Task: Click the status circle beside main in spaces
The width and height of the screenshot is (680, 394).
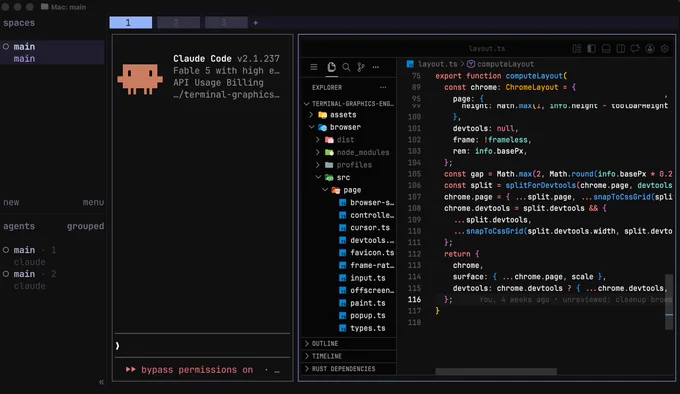Action: (6, 46)
